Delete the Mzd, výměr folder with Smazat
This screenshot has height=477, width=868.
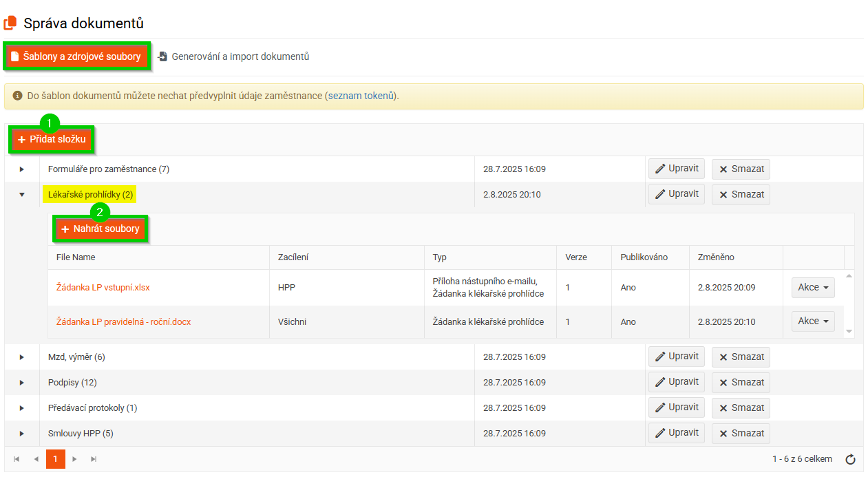[x=741, y=357]
